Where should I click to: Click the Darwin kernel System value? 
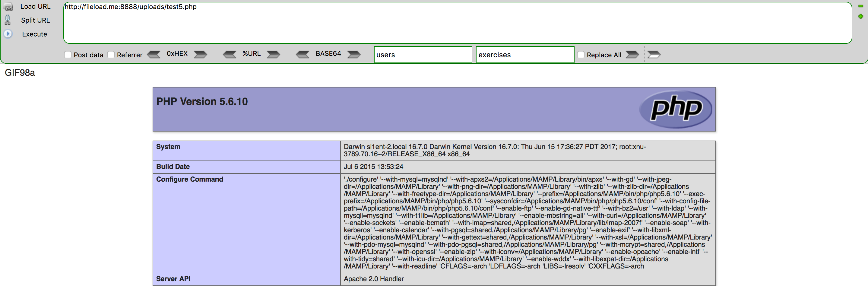point(495,150)
